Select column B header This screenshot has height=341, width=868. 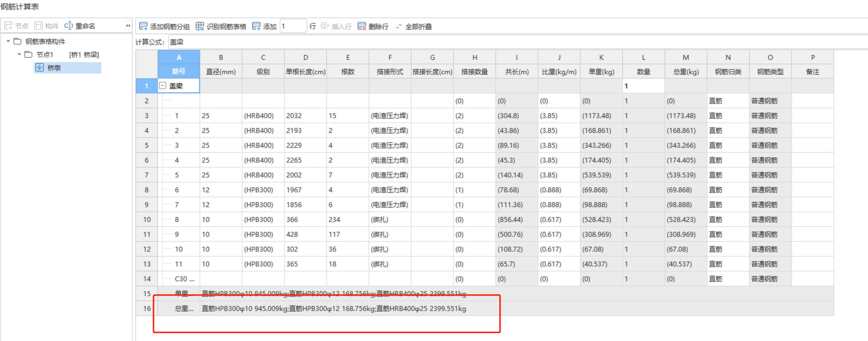pos(221,57)
